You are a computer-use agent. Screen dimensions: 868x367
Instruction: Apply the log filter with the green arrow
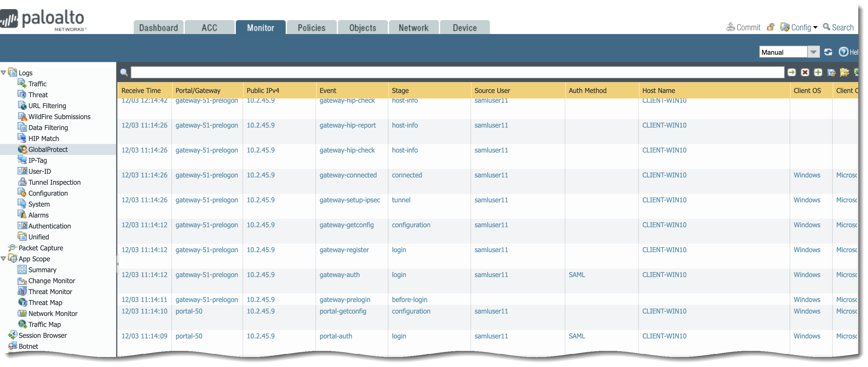pos(791,72)
